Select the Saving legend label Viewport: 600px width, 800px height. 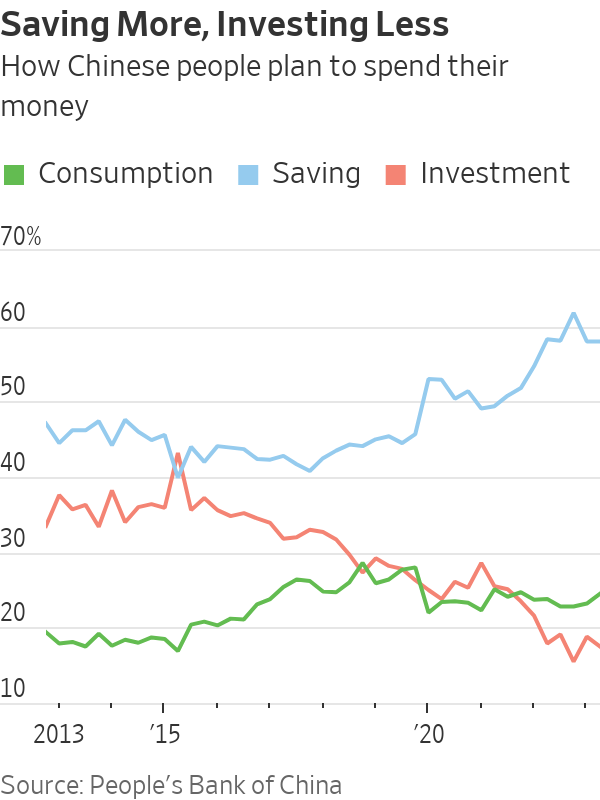[x=316, y=174]
